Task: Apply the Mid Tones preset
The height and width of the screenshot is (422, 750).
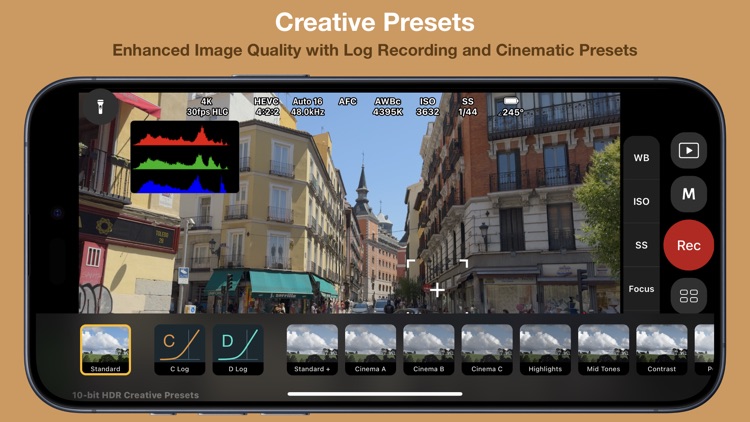Action: pyautogui.click(x=604, y=350)
